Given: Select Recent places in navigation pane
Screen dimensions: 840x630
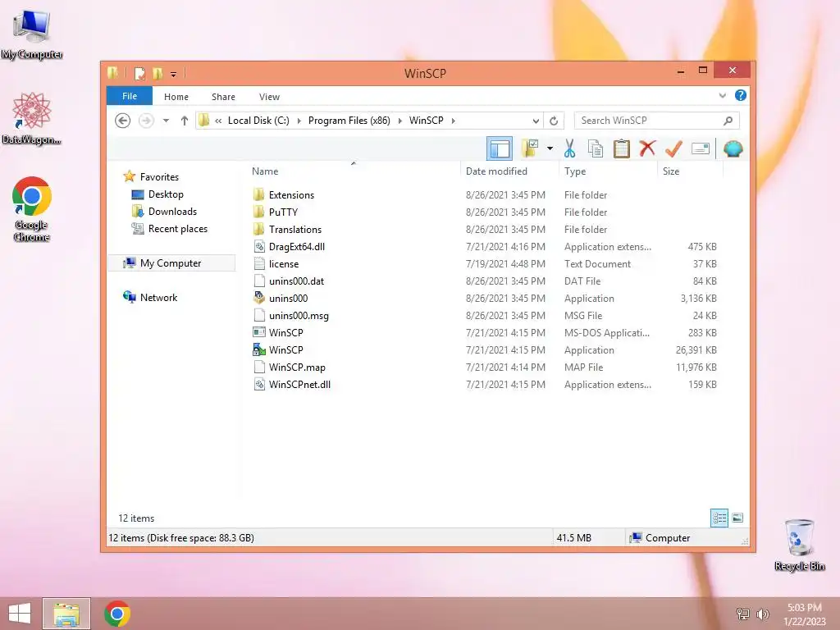Looking at the screenshot, I should click(169, 229).
